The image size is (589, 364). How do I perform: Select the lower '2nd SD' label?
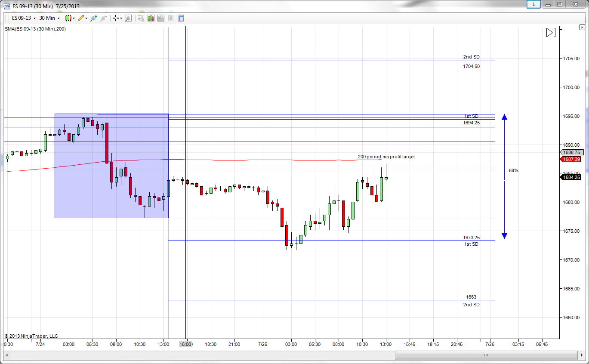coord(471,305)
